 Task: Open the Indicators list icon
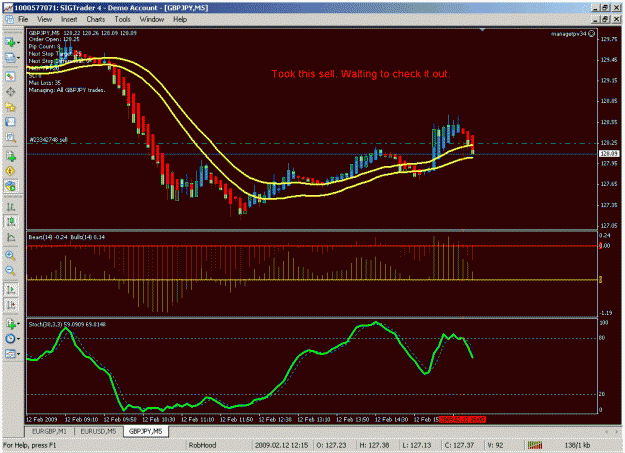(x=10, y=324)
